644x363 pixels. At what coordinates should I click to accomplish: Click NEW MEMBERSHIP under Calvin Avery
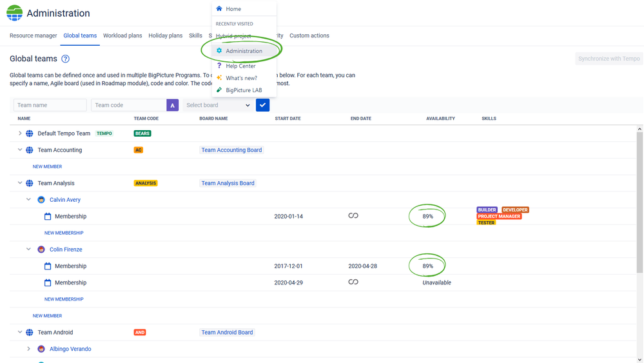click(x=64, y=233)
